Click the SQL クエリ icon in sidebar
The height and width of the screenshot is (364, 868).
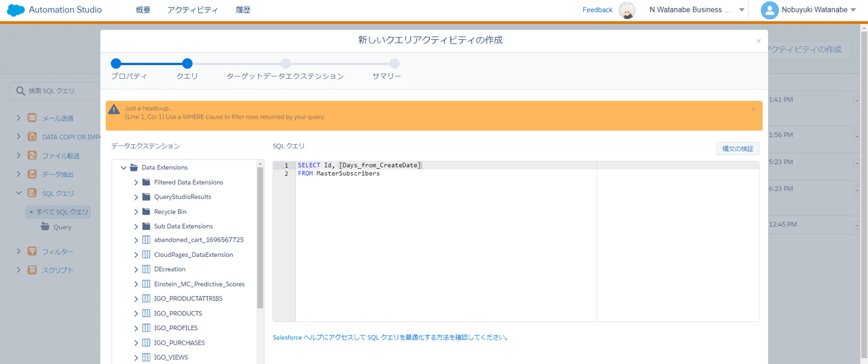tap(32, 193)
